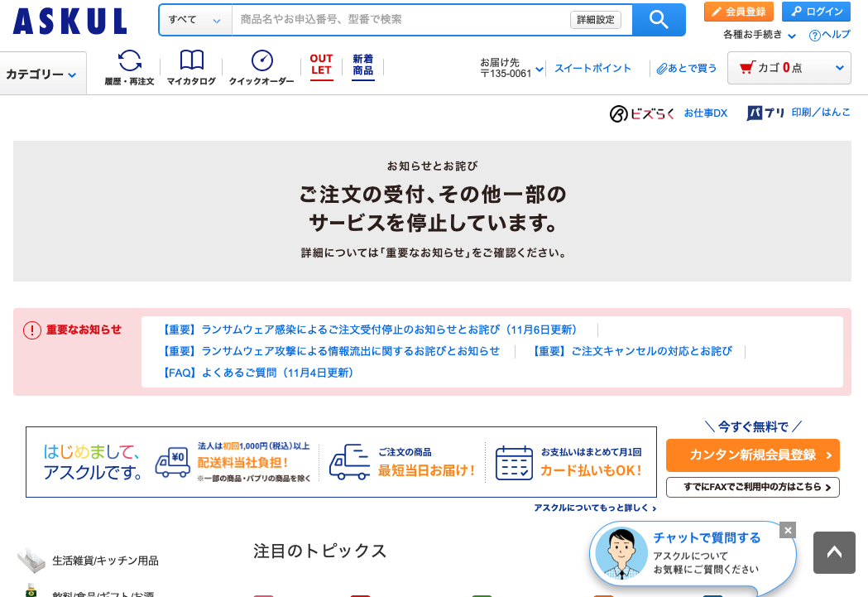868x597 pixels.
Task: Open the FAQ よくあるご質問 link
Action: (x=257, y=373)
